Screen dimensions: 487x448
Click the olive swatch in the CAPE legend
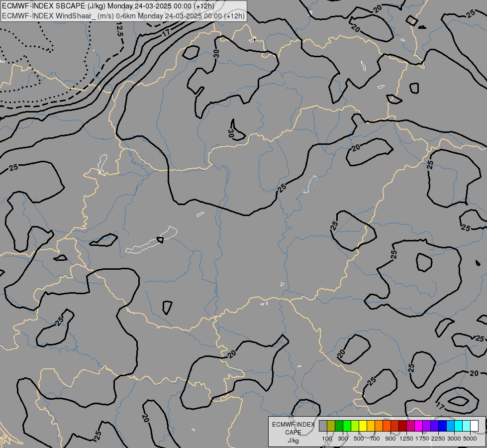[x=331, y=426]
